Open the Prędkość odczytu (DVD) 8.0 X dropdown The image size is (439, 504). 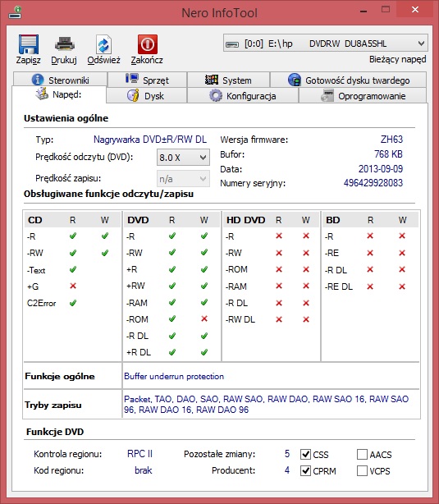click(x=183, y=158)
